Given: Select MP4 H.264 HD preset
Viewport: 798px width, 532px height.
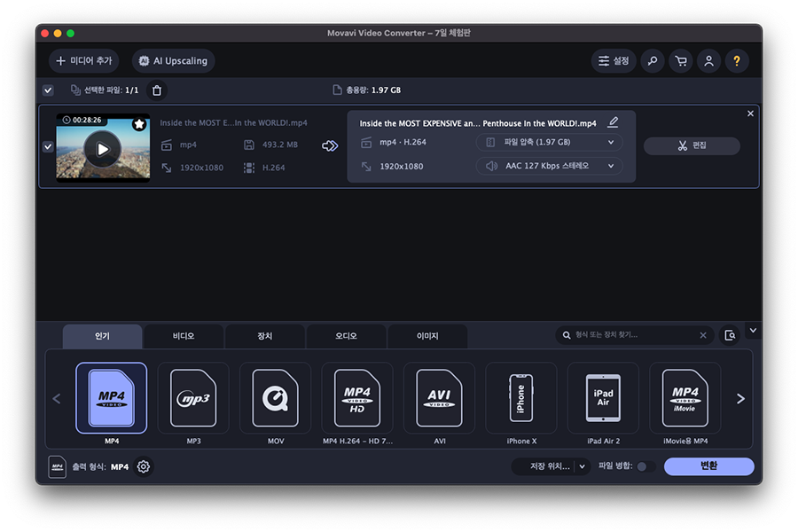Looking at the screenshot, I should tap(357, 398).
